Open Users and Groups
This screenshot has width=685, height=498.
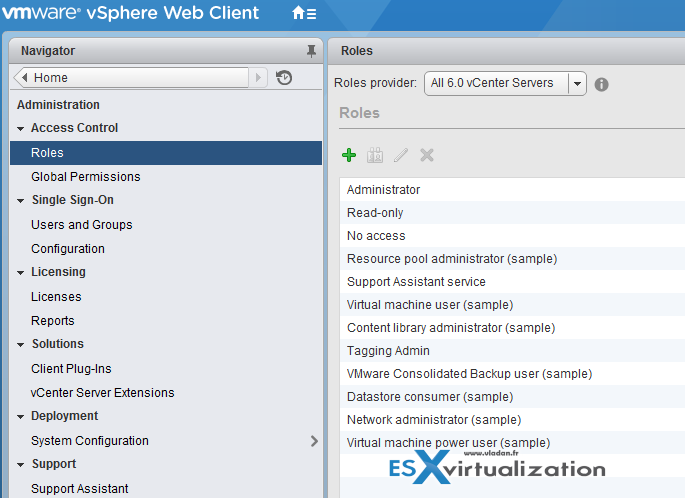[x=82, y=225]
